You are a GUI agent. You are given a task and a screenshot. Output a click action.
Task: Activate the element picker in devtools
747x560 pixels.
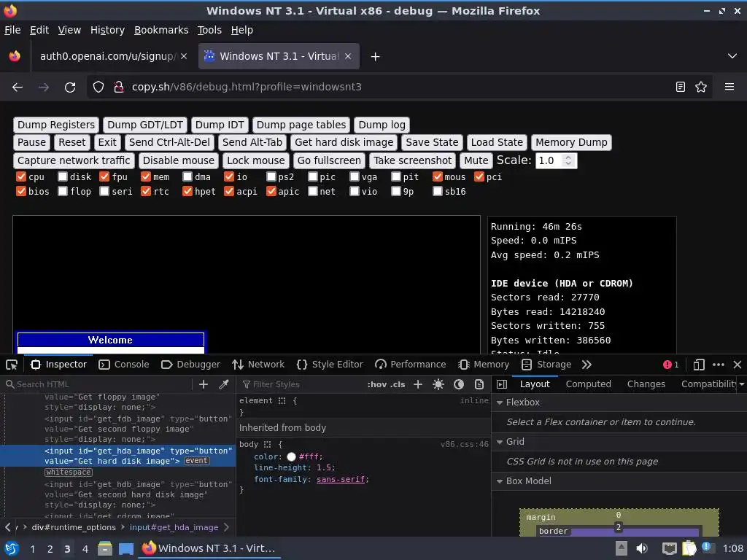click(x=12, y=365)
